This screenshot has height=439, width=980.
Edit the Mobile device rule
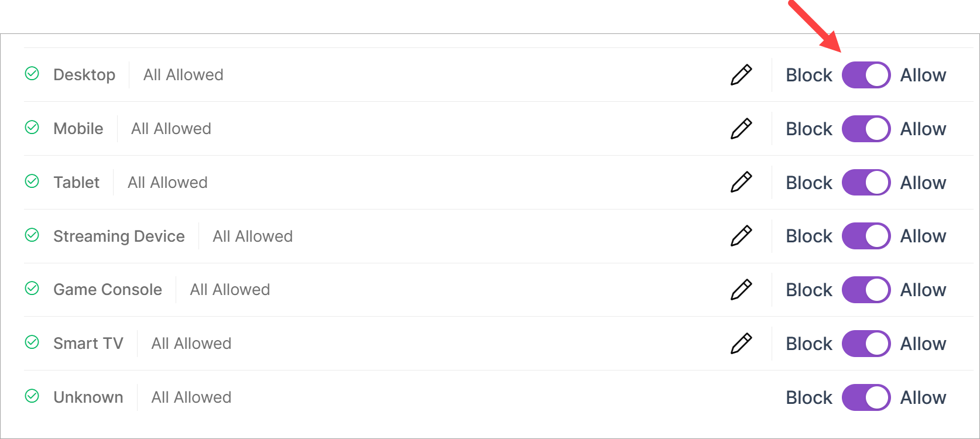tap(741, 129)
